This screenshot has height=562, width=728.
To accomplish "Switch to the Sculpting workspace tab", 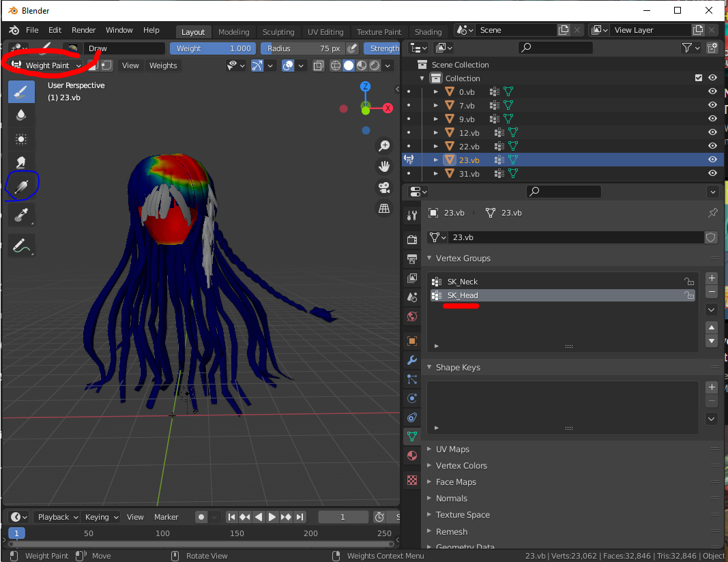I will coord(278,32).
